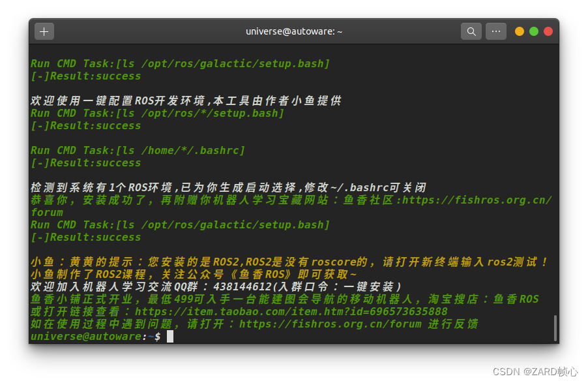Viewport: 588px width, 383px height.
Task: Click the terminal scrollbar handle
Action: (x=555, y=329)
